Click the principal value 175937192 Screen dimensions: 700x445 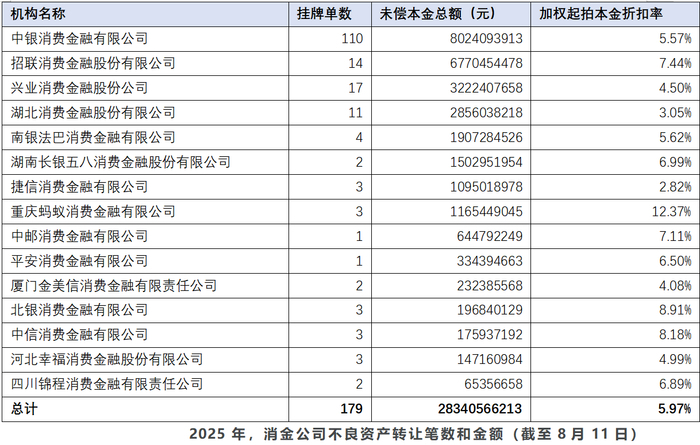tap(490, 335)
